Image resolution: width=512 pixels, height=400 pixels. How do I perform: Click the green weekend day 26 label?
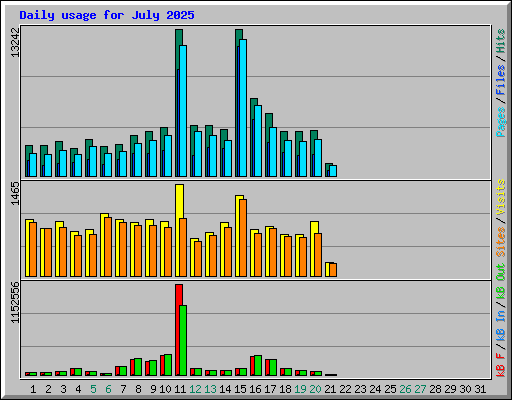click(x=405, y=389)
